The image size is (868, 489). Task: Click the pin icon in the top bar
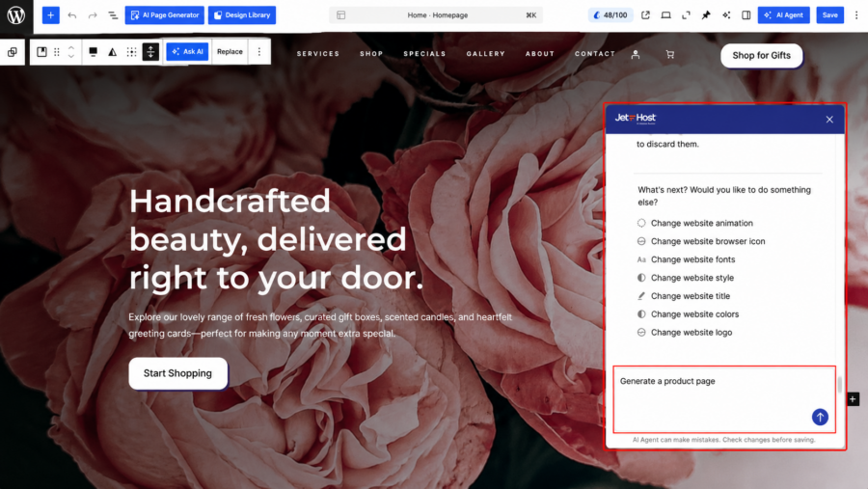coord(706,15)
